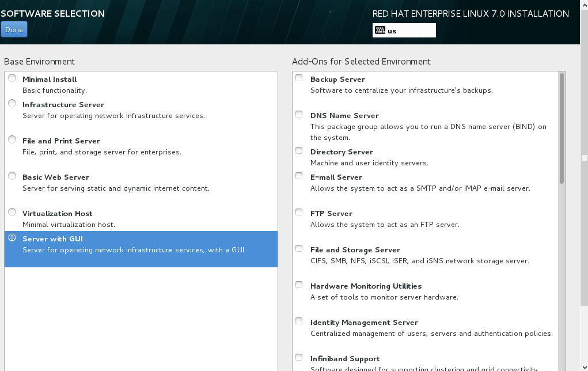Image resolution: width=588 pixels, height=371 pixels.
Task: Click the Identity Management Server title
Action: 364,323
